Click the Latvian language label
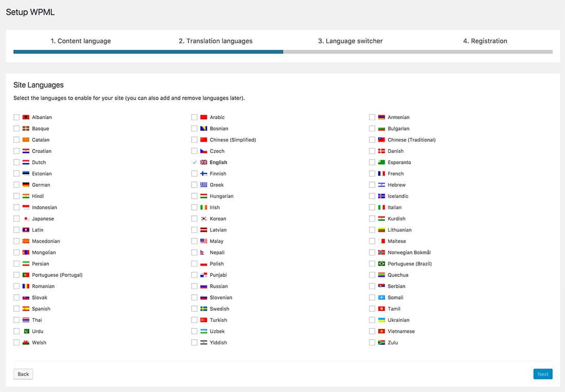 pyautogui.click(x=218, y=230)
